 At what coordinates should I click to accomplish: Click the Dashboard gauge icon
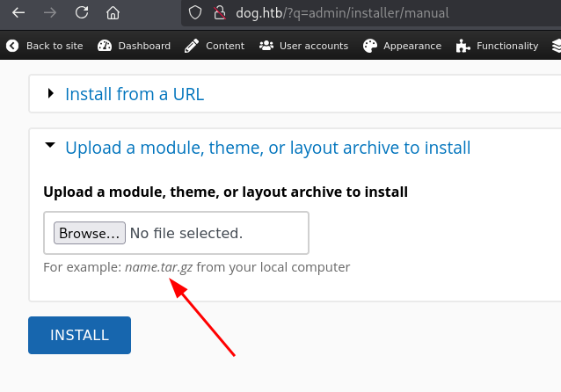coord(106,46)
